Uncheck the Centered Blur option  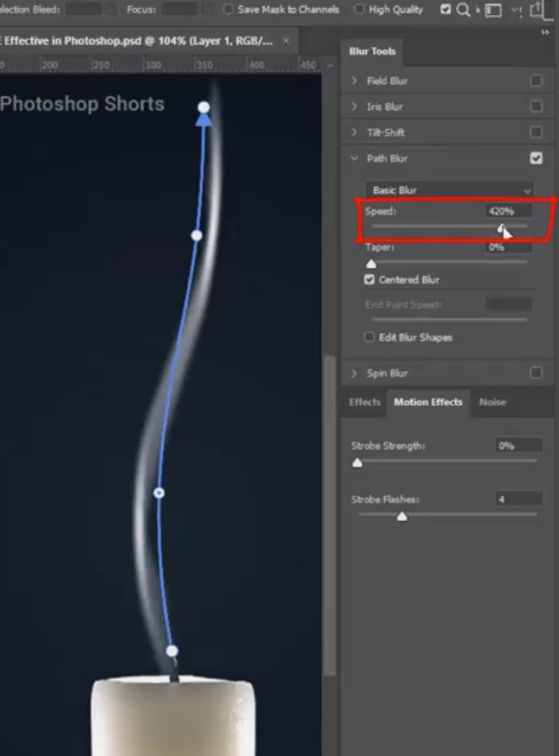369,280
